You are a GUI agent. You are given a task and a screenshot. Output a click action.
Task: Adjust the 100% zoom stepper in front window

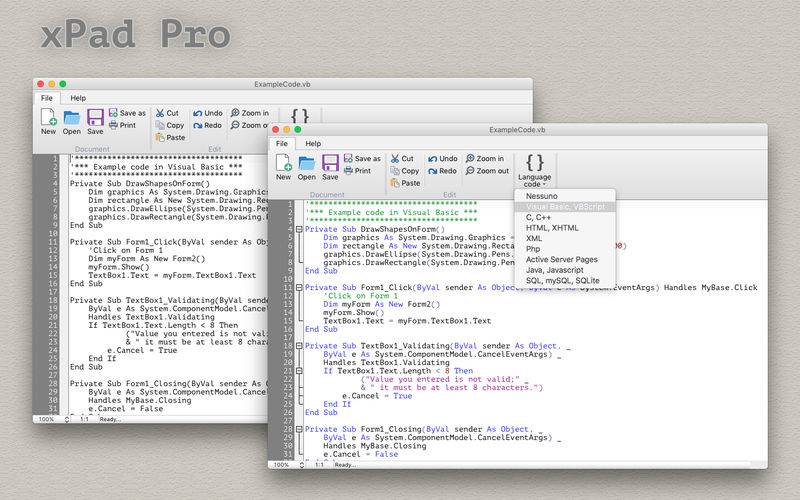[x=302, y=465]
